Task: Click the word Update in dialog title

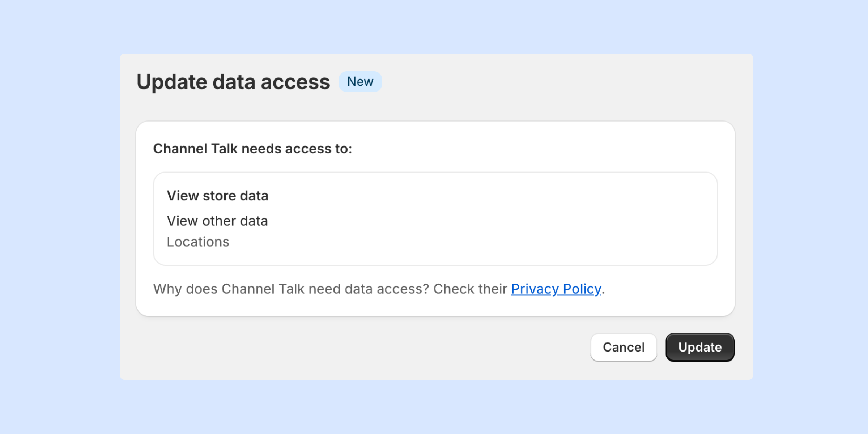Action: 172,82
